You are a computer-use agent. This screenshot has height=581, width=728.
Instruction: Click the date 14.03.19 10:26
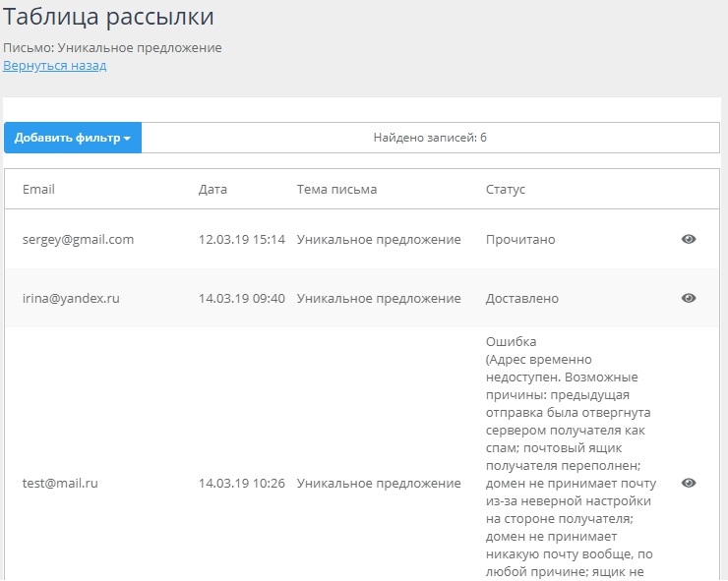pyautogui.click(x=242, y=483)
